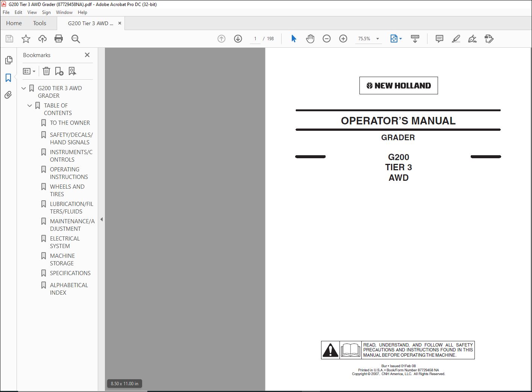Open SAFETY/DECALS/HAND SIGNALS bookmark
The width and height of the screenshot is (532, 392).
click(x=71, y=139)
